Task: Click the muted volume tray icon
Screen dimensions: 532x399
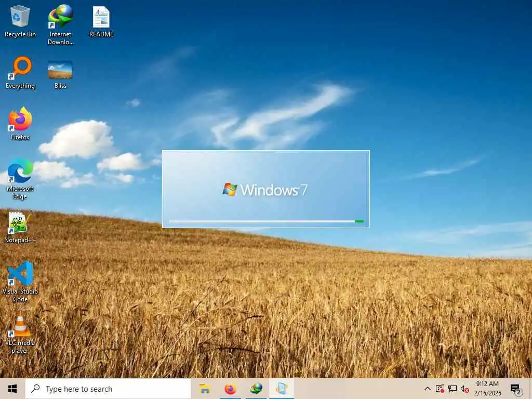Action: coord(465,389)
